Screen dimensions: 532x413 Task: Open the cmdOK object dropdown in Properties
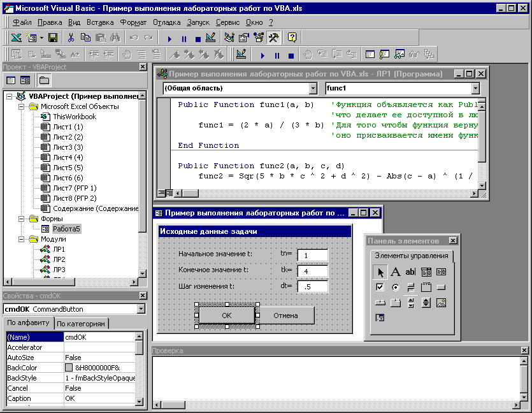click(x=141, y=309)
